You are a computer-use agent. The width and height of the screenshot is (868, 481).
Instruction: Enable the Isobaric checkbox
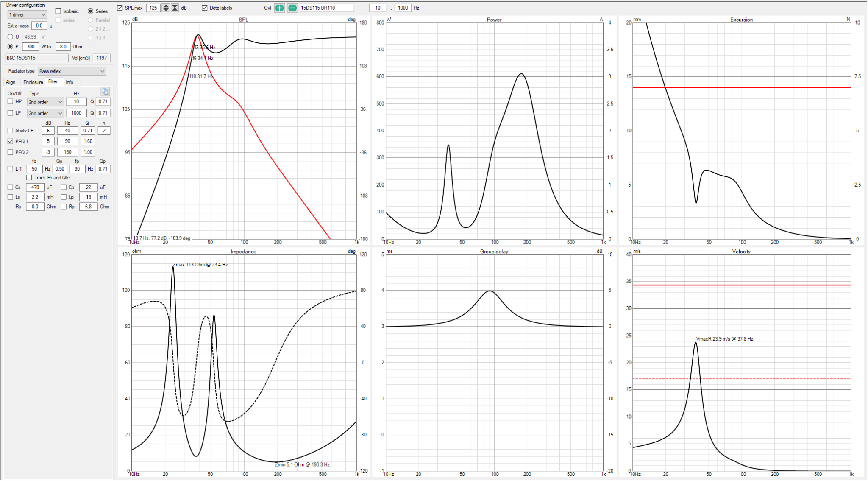coord(58,11)
